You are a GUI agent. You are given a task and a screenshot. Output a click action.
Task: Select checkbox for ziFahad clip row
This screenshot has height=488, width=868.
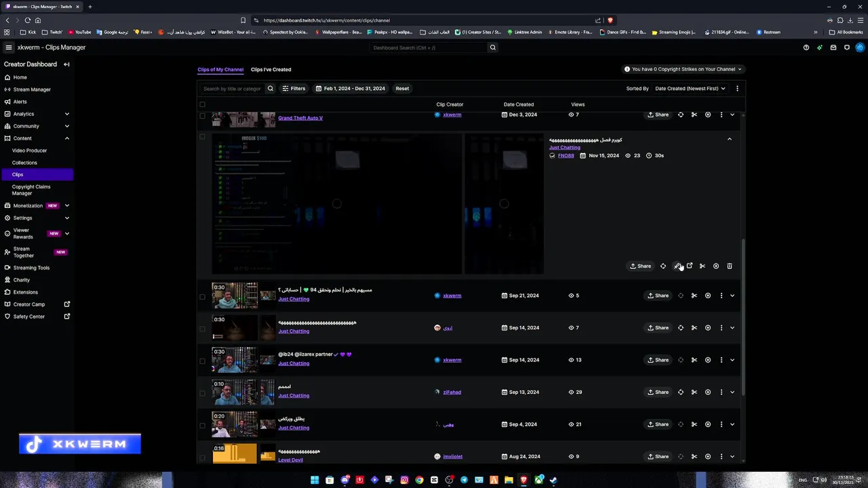pos(202,392)
